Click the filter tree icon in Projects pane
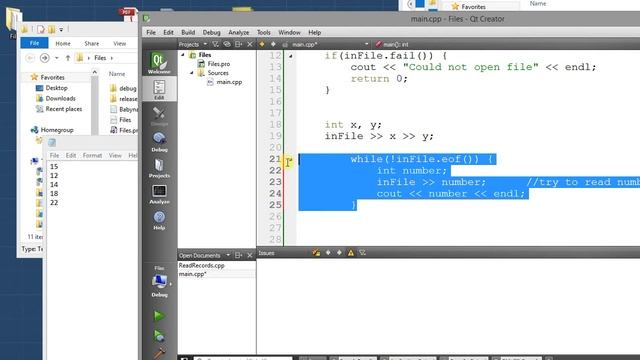This screenshot has height=360, width=640. coord(216,44)
